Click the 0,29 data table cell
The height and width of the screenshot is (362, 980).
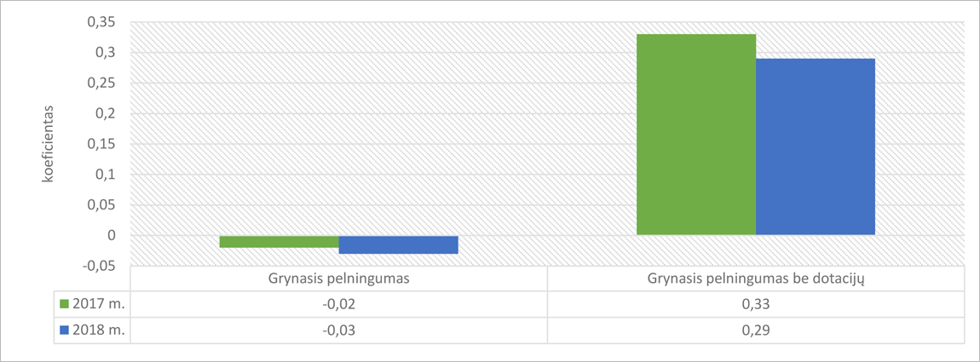pyautogui.click(x=756, y=330)
